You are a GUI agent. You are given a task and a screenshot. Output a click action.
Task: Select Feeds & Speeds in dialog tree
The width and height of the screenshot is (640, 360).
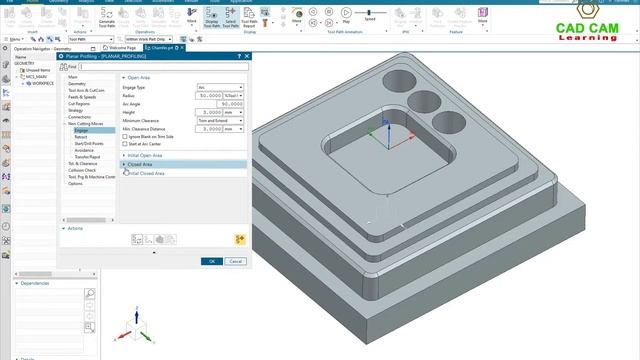(82, 97)
